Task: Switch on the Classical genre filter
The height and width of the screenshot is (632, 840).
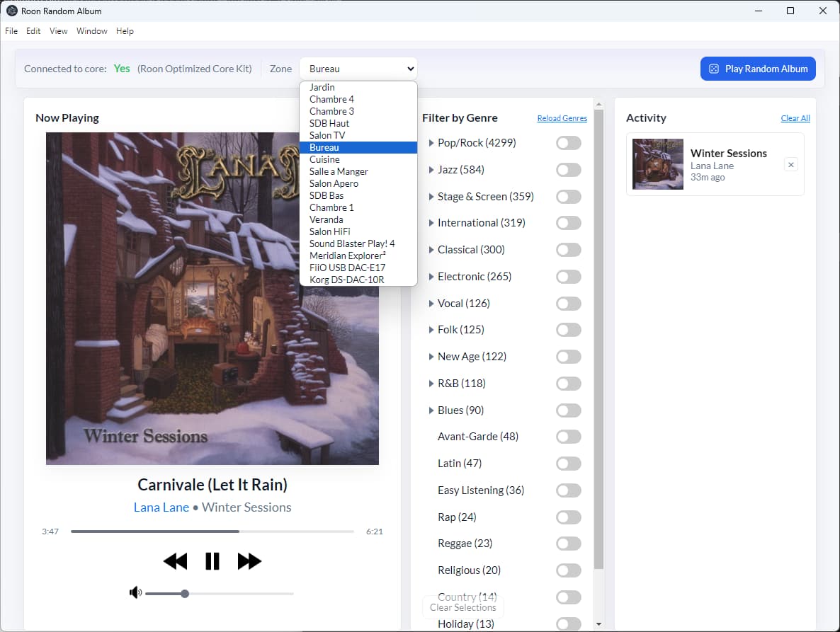Action: [568, 250]
